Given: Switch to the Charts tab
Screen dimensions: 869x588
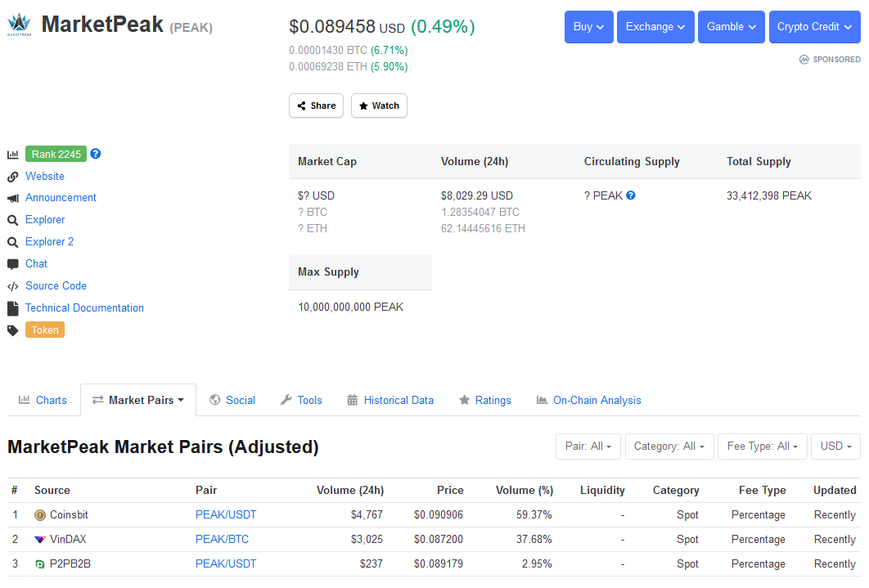Looking at the screenshot, I should (43, 400).
